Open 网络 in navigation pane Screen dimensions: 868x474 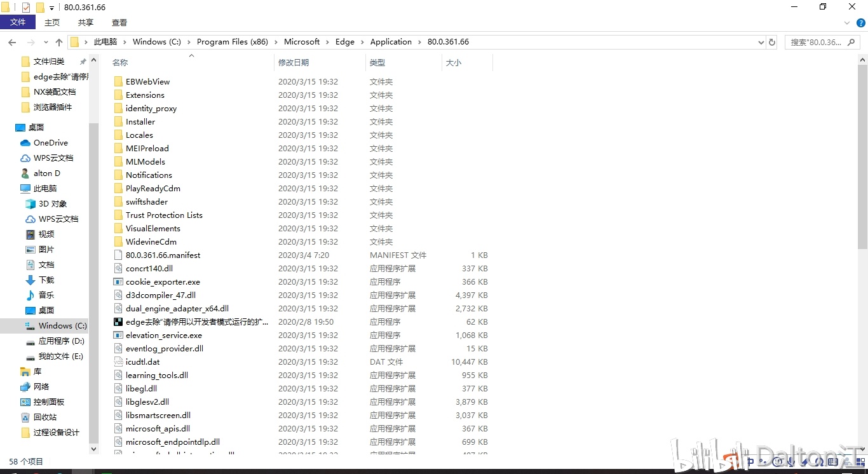41,386
